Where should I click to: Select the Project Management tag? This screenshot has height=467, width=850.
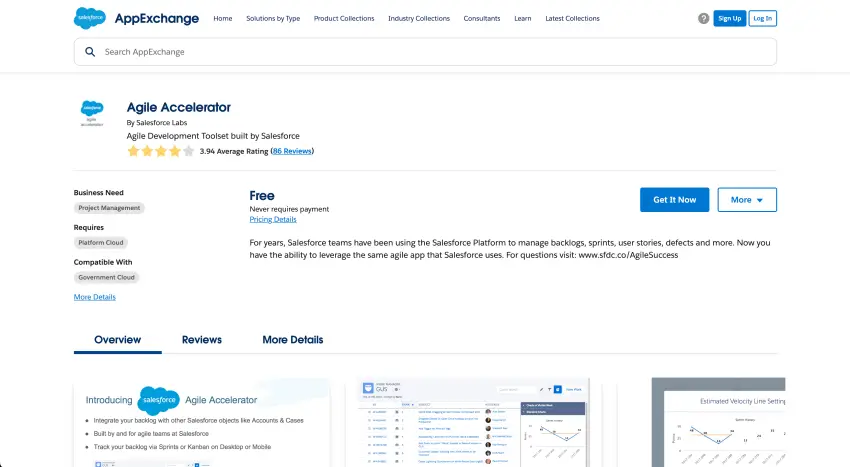click(x=109, y=208)
